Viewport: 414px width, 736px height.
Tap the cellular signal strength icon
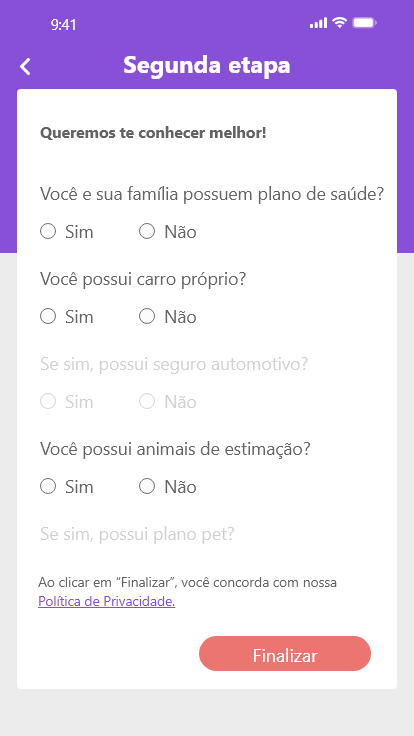tap(318, 23)
